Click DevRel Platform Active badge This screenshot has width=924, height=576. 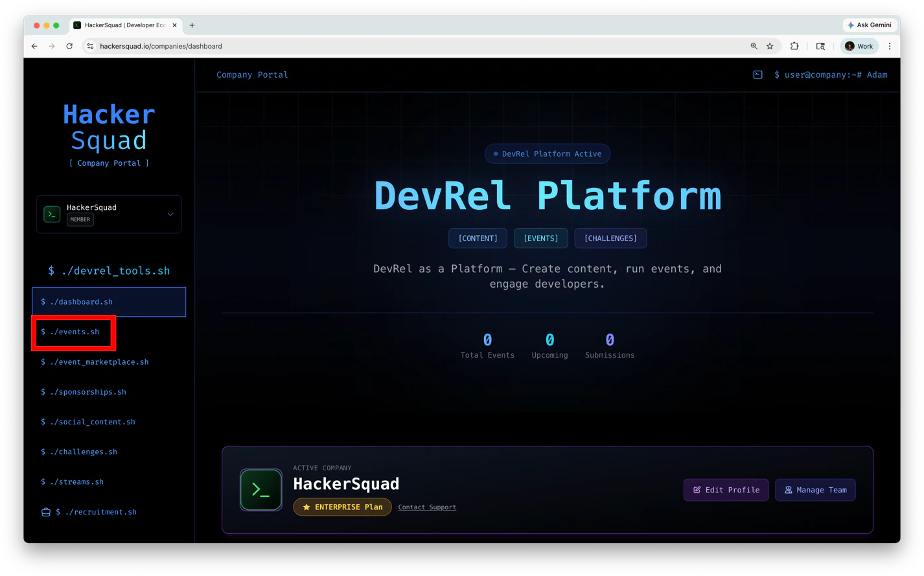click(548, 154)
